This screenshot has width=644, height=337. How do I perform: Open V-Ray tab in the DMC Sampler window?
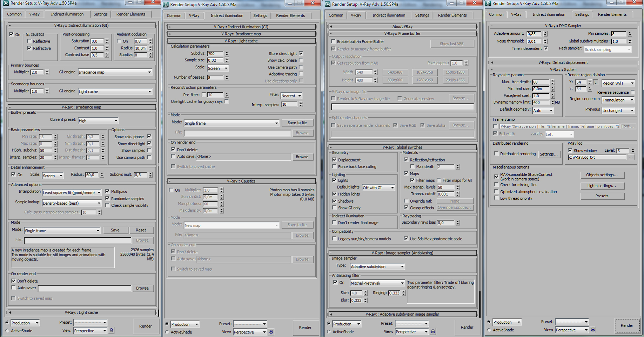tap(516, 14)
